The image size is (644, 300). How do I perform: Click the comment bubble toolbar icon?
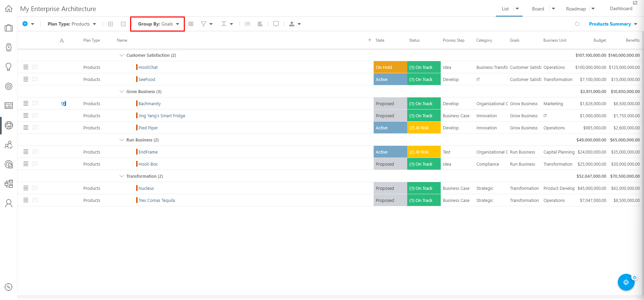point(276,24)
